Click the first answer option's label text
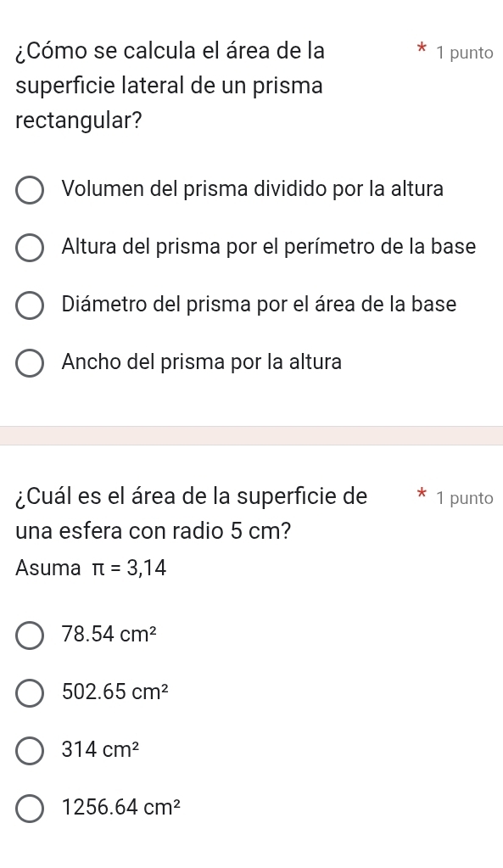 click(x=252, y=189)
